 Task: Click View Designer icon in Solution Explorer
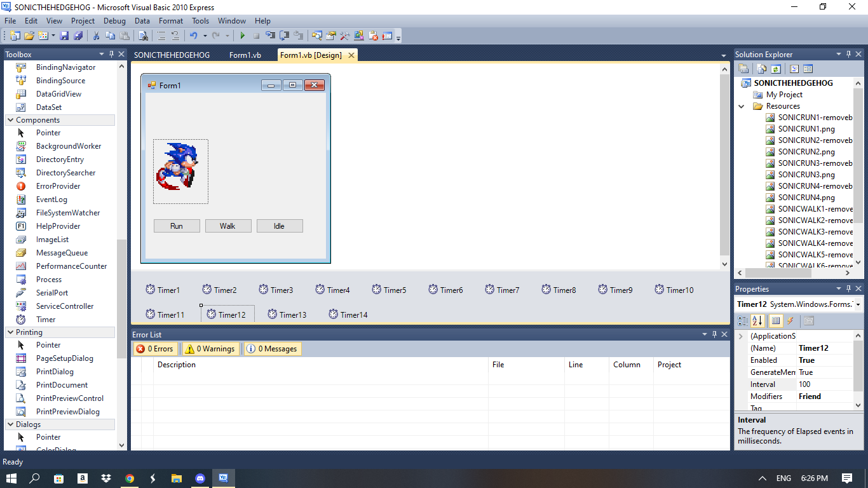pyautogui.click(x=808, y=69)
